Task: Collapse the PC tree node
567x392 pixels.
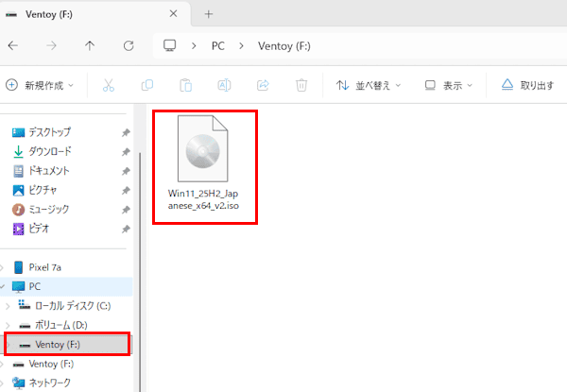Action: pyautogui.click(x=2, y=287)
